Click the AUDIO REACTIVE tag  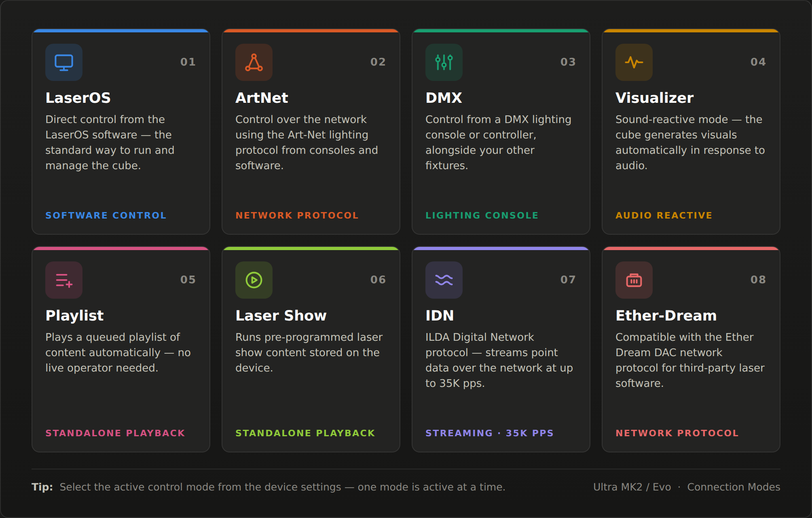[x=664, y=215]
